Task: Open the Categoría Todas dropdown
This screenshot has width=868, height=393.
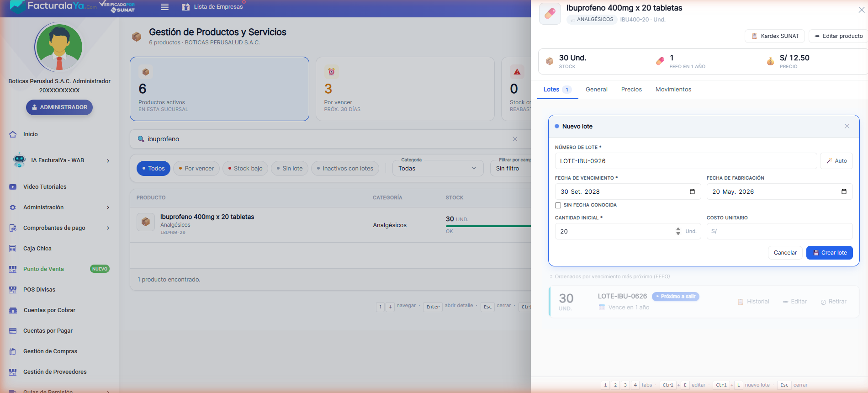Action: pos(438,168)
